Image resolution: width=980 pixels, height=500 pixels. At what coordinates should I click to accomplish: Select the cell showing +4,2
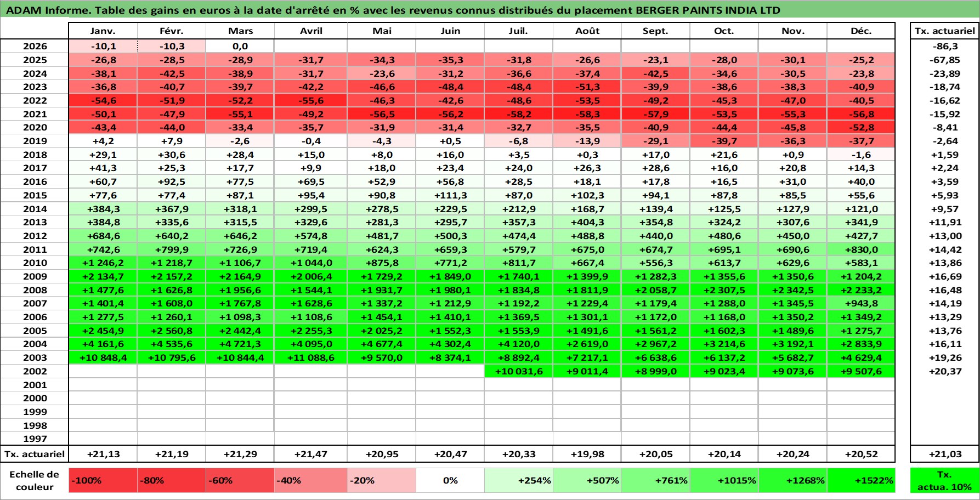(x=103, y=141)
